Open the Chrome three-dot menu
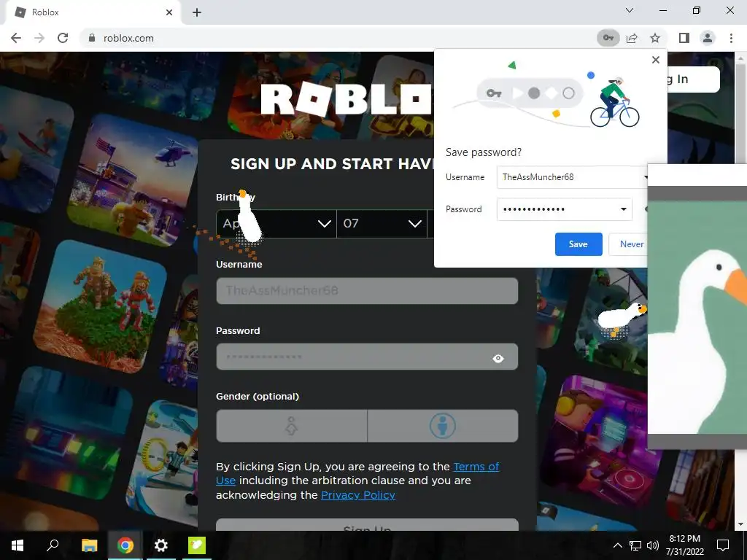 tap(731, 38)
